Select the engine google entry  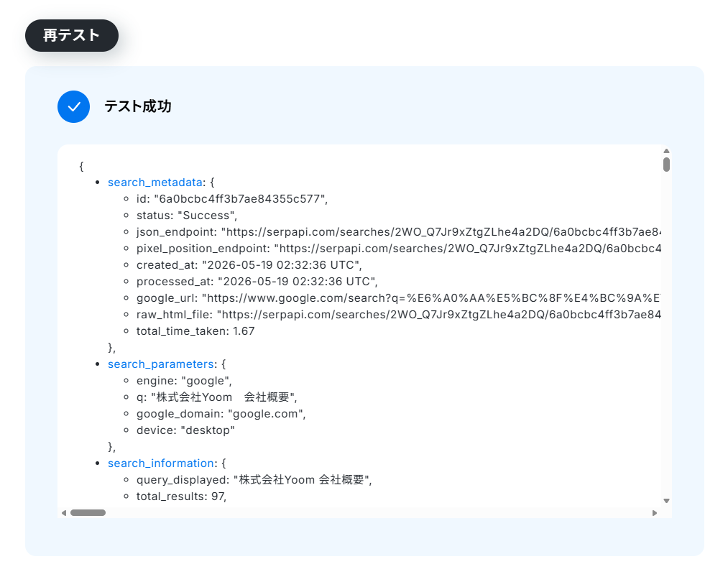pyautogui.click(x=184, y=381)
